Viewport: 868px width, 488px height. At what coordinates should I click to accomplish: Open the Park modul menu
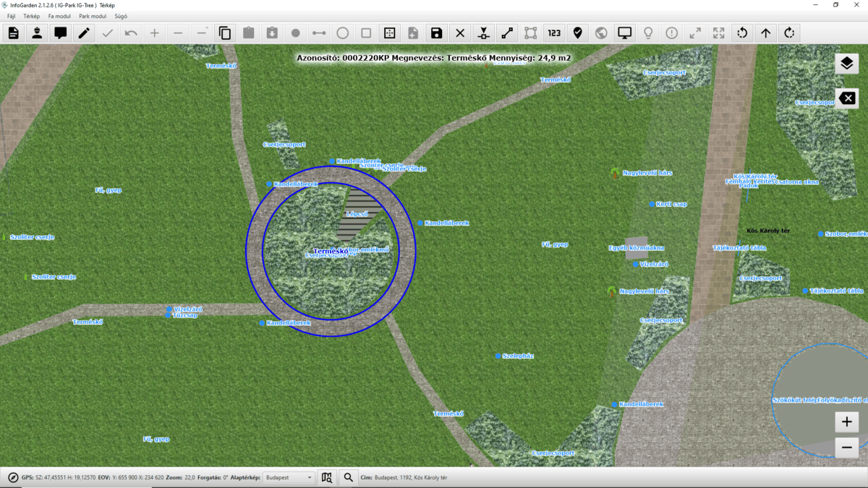click(x=93, y=16)
